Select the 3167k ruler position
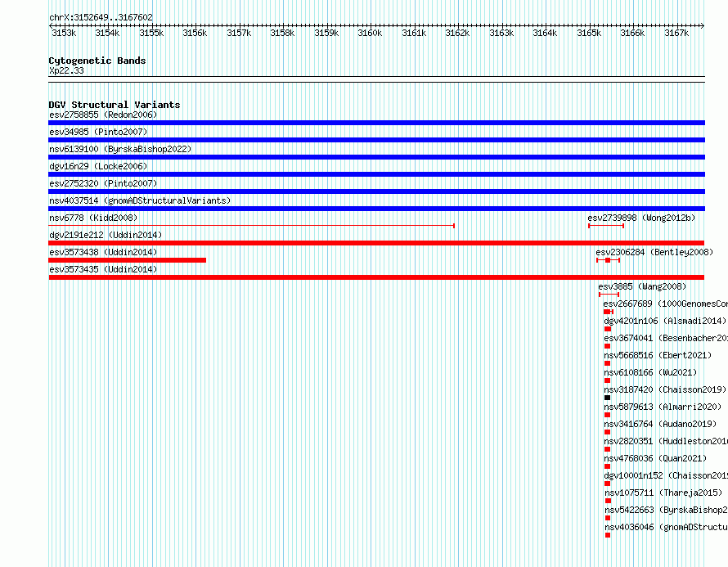The height and width of the screenshot is (567, 728). [676, 33]
